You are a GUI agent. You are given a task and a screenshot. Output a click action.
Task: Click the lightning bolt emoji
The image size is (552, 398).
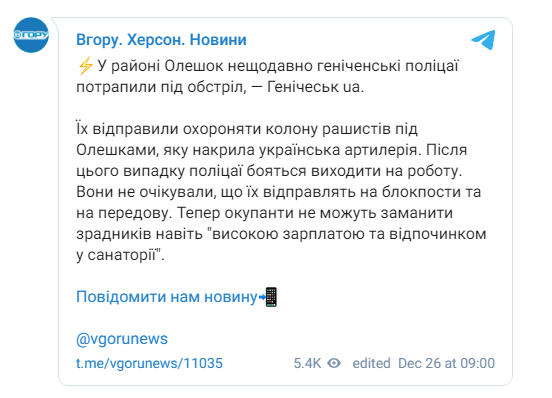point(85,66)
